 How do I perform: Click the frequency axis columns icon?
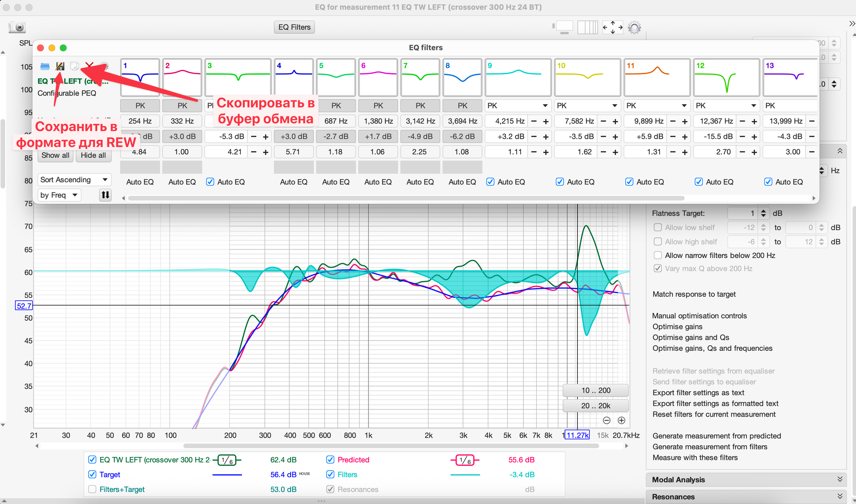[587, 27]
